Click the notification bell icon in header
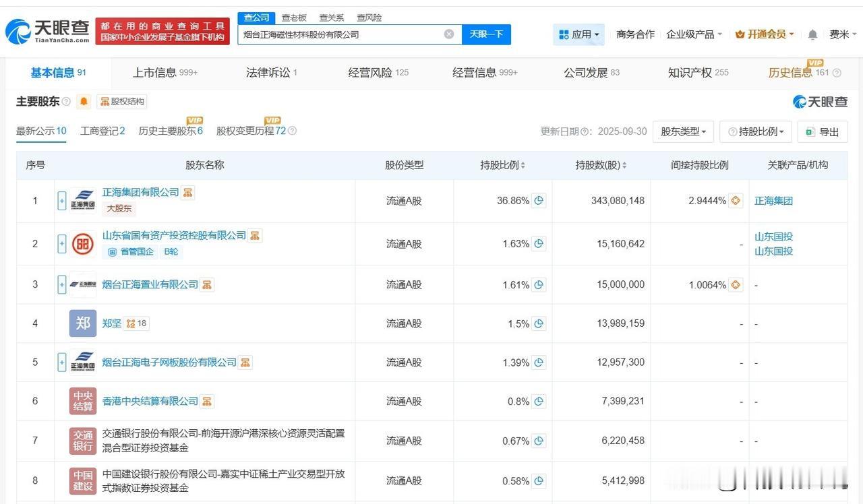Image resolution: width=863 pixels, height=504 pixels. coord(812,34)
